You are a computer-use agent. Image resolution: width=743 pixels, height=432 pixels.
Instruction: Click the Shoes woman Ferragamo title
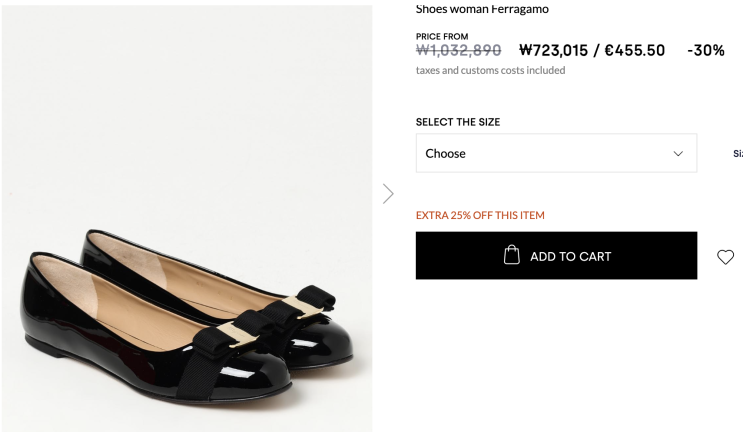point(482,9)
